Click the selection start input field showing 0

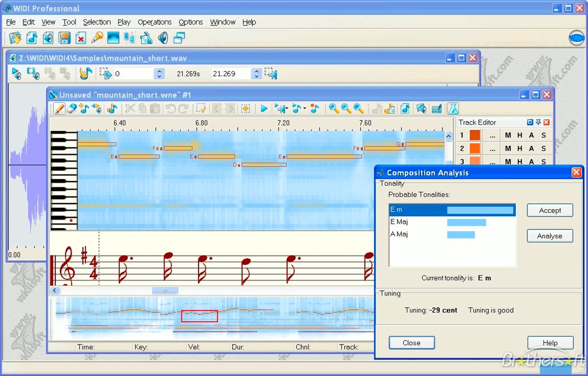pyautogui.click(x=134, y=73)
